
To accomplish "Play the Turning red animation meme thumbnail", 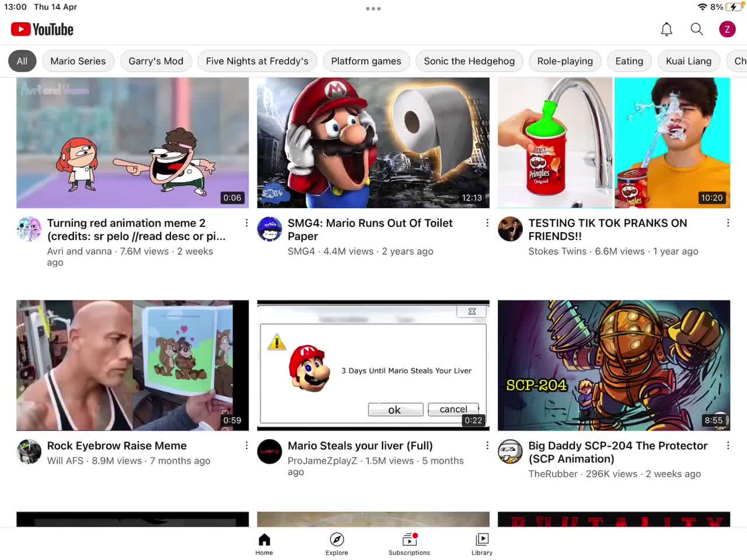I will 132,143.
